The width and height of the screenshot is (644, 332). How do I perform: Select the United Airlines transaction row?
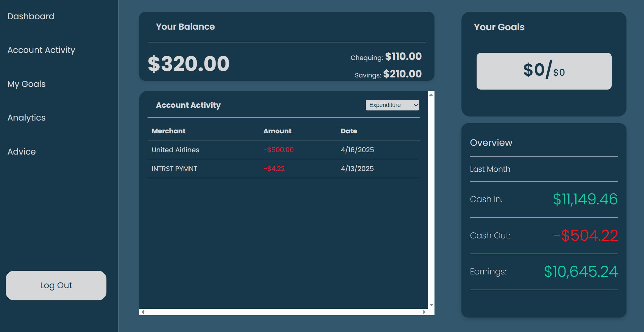click(236, 150)
